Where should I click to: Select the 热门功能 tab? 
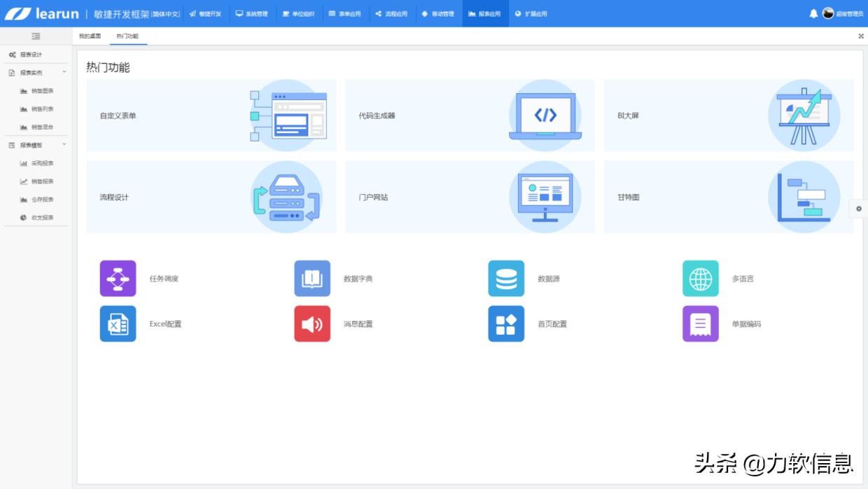coord(127,36)
